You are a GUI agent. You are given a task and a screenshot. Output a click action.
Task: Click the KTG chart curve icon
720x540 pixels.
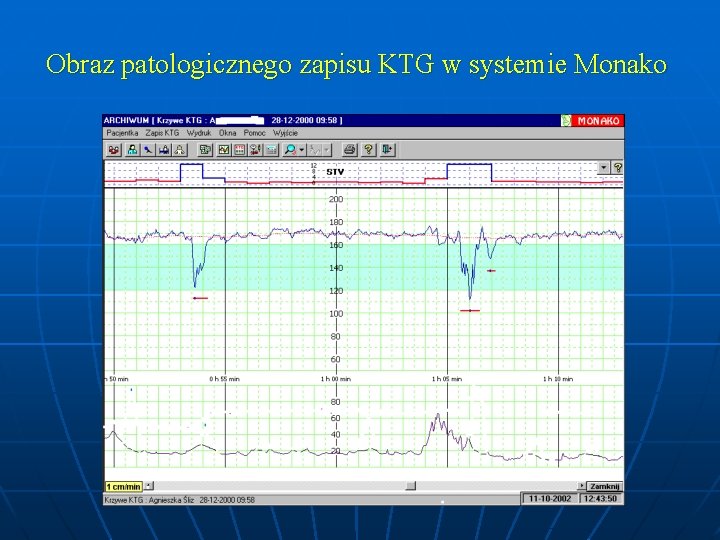[x=224, y=150]
